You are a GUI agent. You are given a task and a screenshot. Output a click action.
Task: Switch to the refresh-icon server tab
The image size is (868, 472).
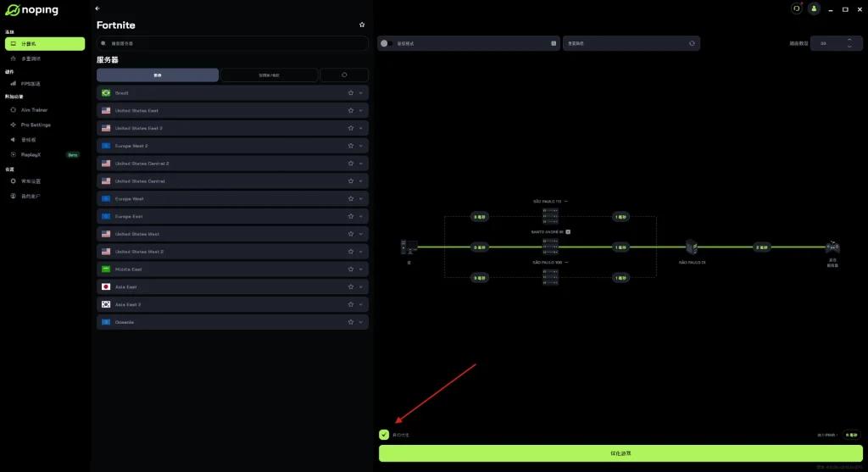point(344,75)
